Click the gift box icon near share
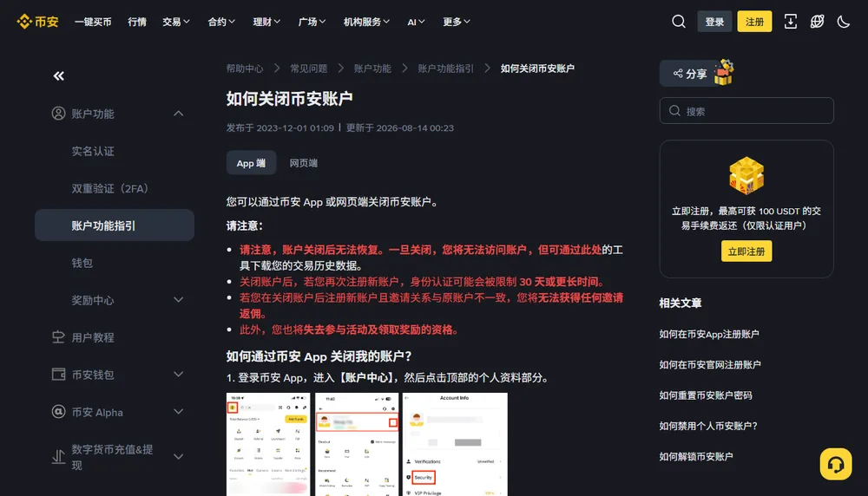 point(724,73)
